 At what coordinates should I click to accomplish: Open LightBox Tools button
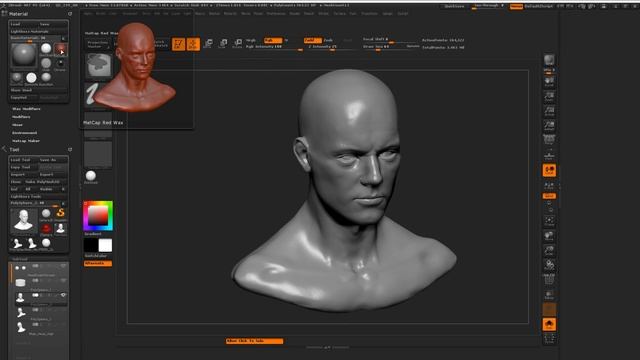click(x=39, y=197)
